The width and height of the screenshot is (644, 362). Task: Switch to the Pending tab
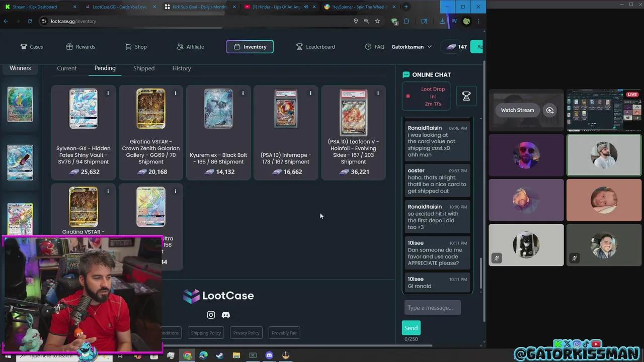[x=105, y=68]
